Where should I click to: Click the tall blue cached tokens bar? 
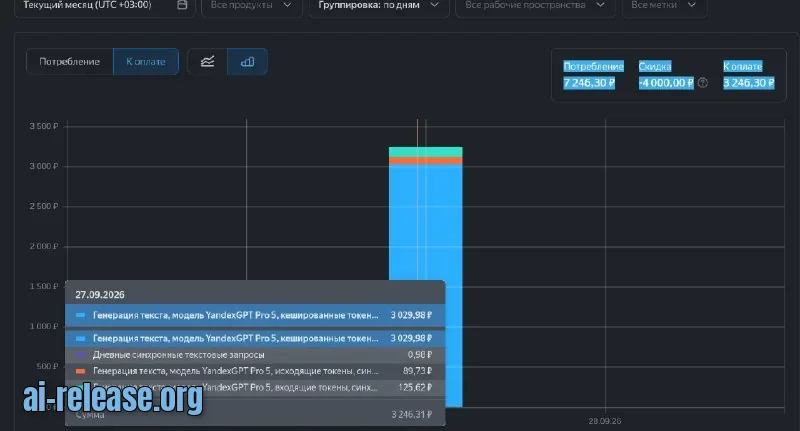[426, 222]
